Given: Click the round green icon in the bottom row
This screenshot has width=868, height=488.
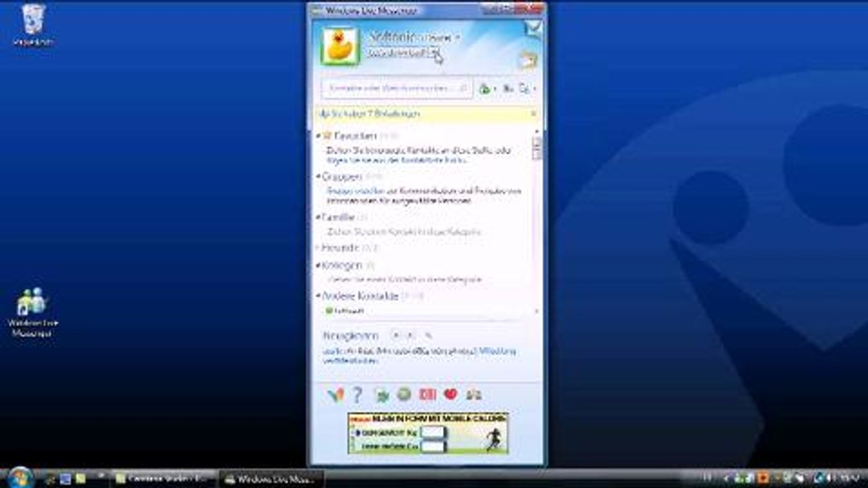Looking at the screenshot, I should tap(404, 394).
